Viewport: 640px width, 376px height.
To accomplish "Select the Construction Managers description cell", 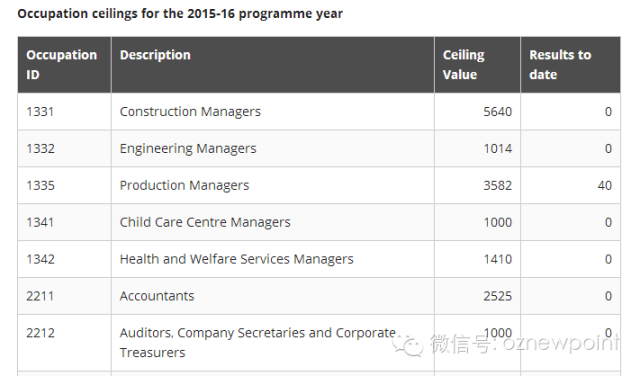I will [273, 111].
